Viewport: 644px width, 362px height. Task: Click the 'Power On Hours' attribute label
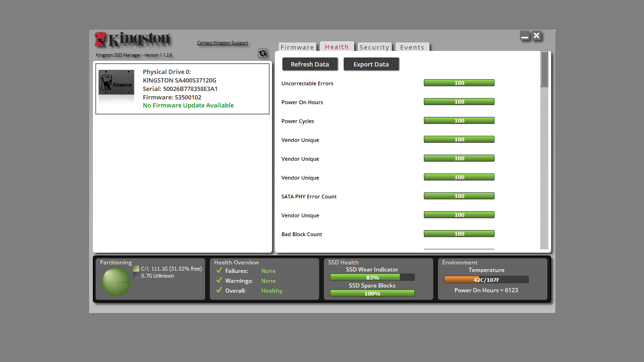click(302, 102)
